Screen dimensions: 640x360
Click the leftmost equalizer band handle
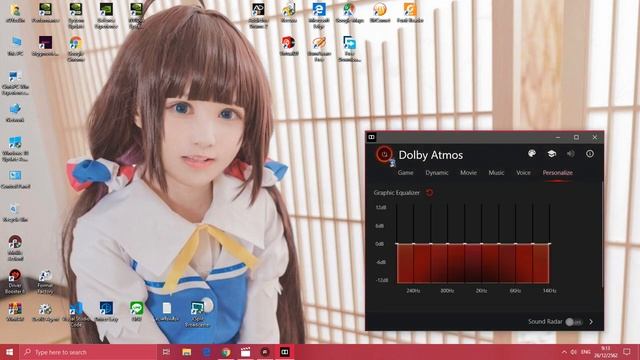(397, 244)
